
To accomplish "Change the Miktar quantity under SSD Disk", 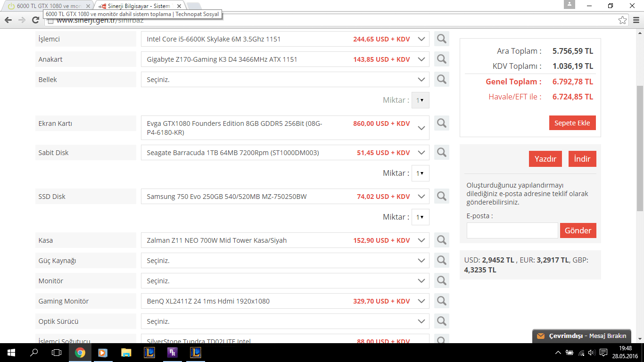I will pos(420,217).
